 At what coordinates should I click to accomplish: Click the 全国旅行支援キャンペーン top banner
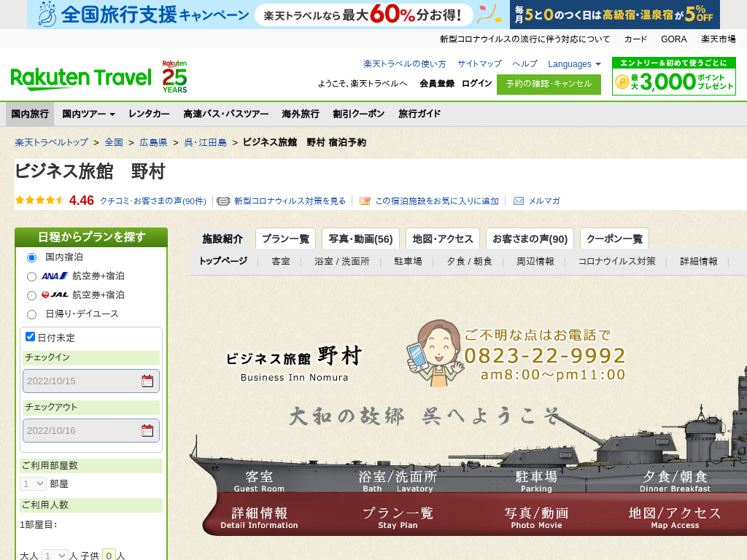[268, 15]
